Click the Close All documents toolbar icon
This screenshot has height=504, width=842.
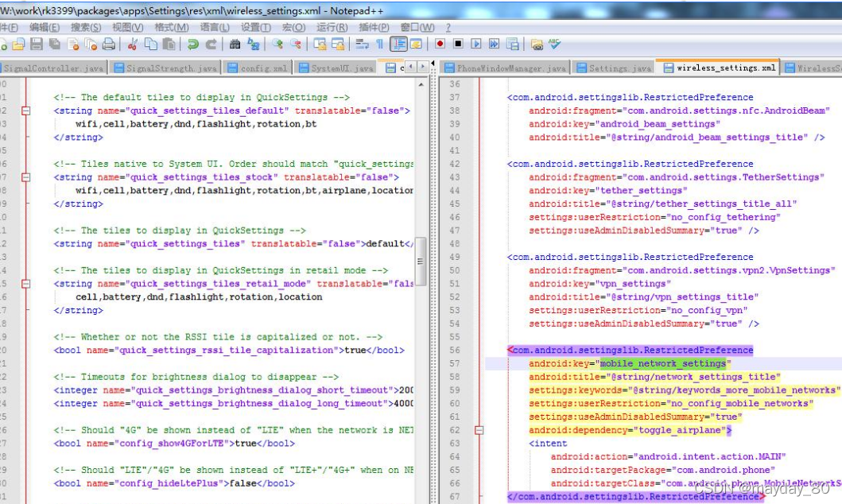click(91, 45)
